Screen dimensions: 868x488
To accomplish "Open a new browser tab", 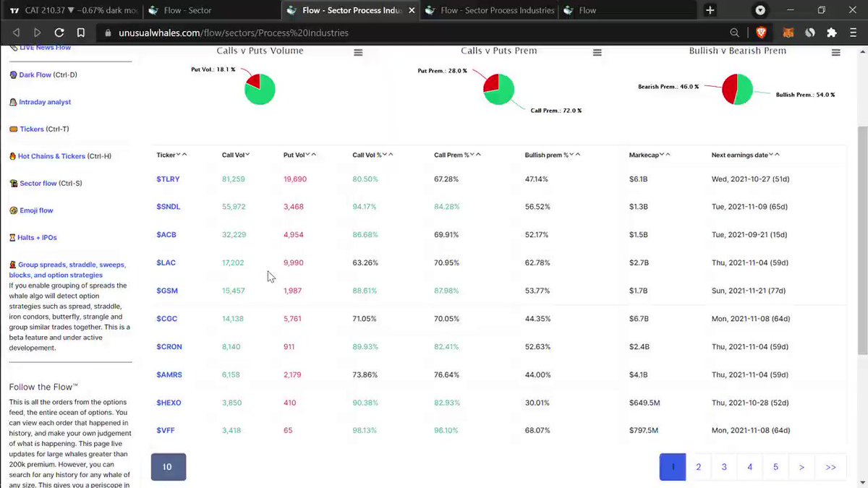I will (710, 10).
